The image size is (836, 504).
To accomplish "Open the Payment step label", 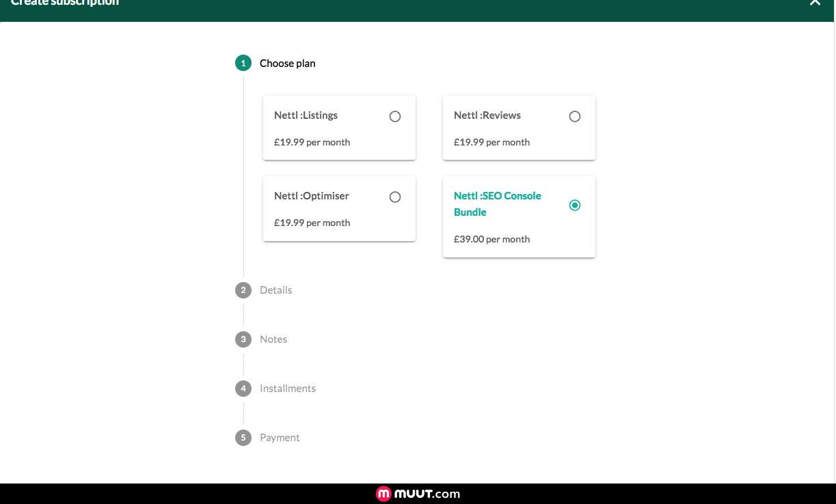I will (x=280, y=438).
